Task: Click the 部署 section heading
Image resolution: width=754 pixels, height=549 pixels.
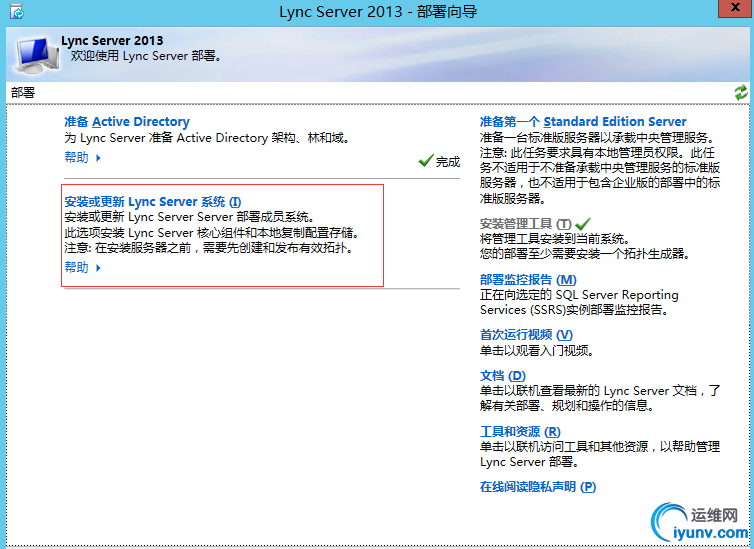Action: [x=23, y=92]
